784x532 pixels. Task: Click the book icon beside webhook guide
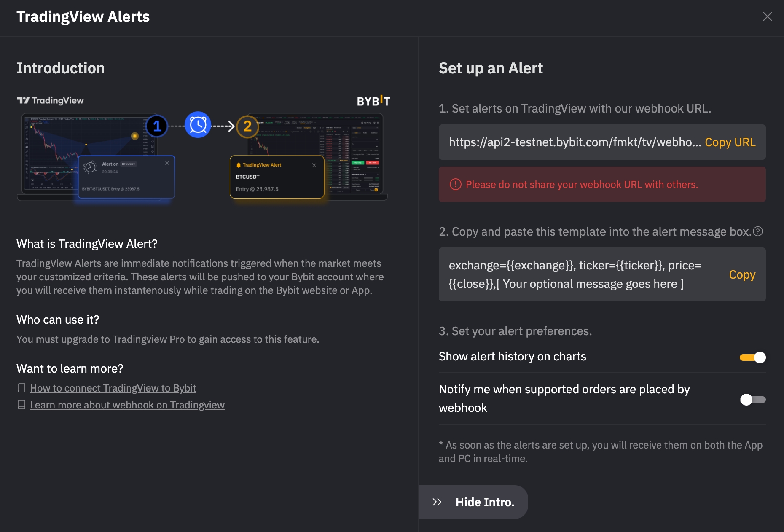(x=21, y=405)
